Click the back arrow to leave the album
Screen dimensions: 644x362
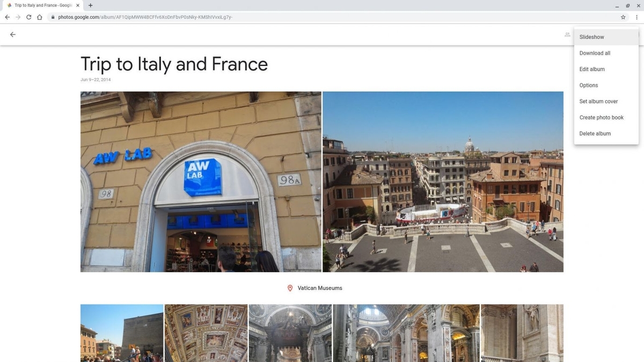tap(13, 34)
